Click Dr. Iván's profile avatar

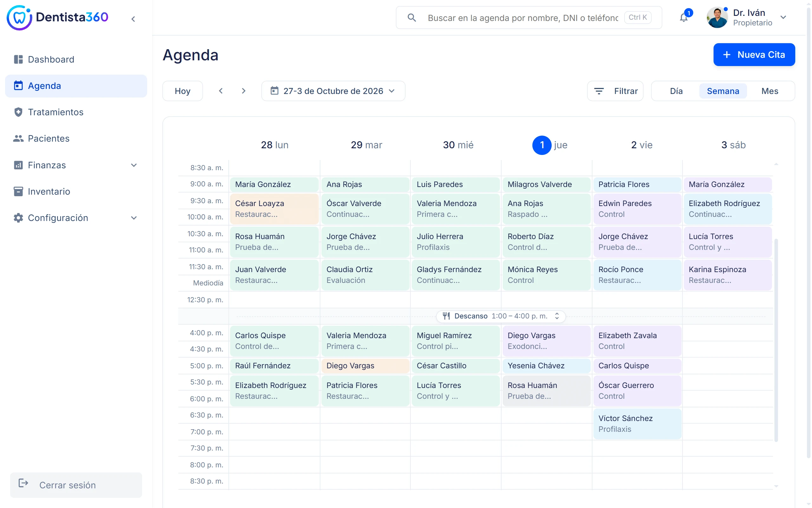tap(717, 17)
